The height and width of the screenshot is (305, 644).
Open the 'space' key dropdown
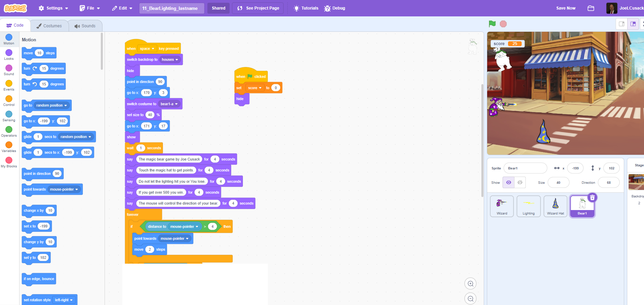[x=147, y=48]
